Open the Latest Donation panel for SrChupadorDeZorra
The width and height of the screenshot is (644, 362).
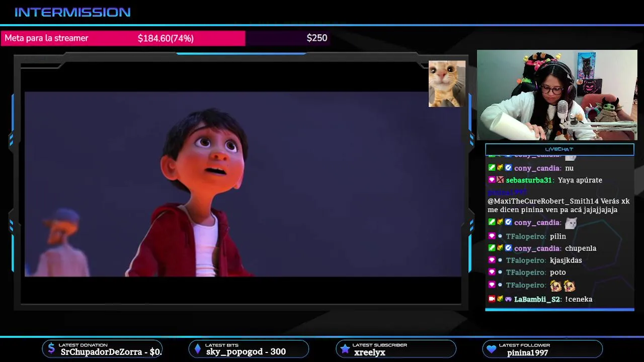coord(102,348)
